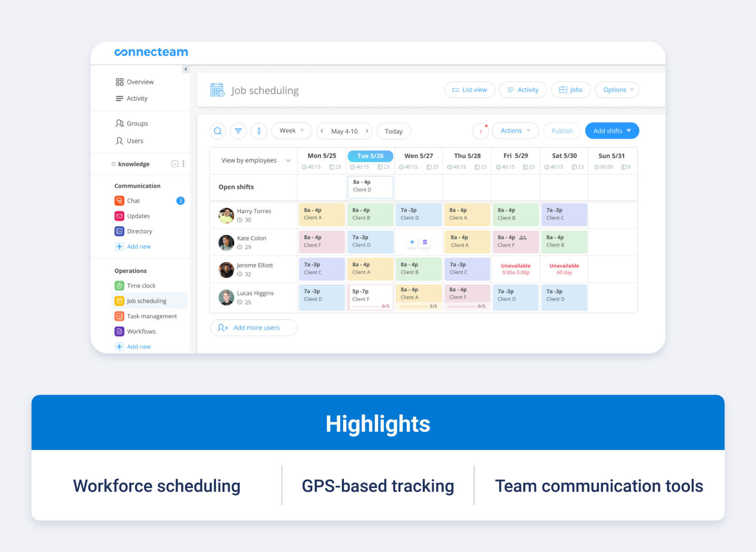The height and width of the screenshot is (552, 756).
Task: Click the alert notification icon
Action: tap(481, 131)
